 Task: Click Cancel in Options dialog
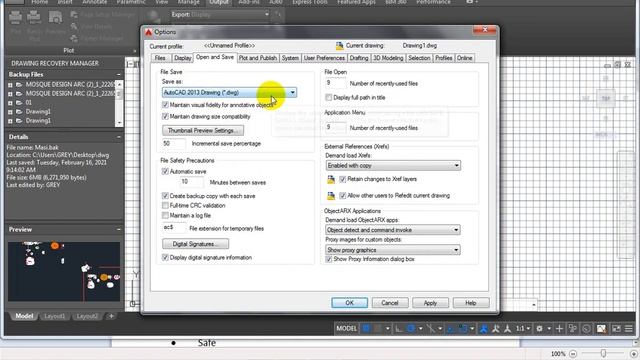pos(390,303)
